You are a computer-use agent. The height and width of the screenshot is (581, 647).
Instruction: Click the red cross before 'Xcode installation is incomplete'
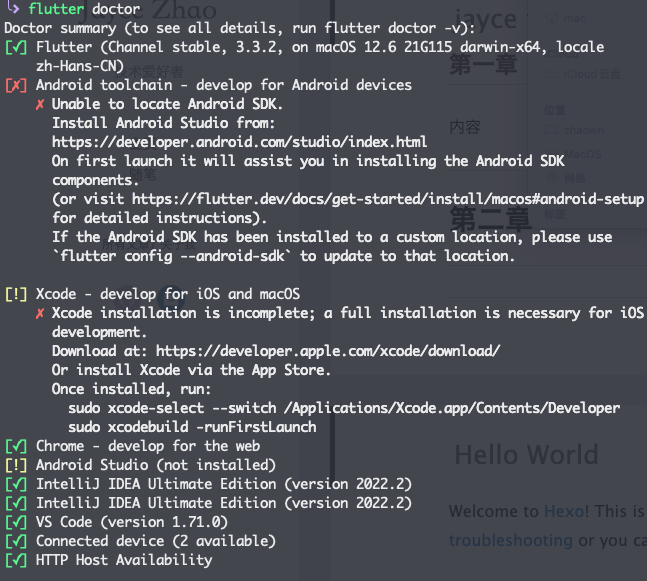click(x=40, y=313)
